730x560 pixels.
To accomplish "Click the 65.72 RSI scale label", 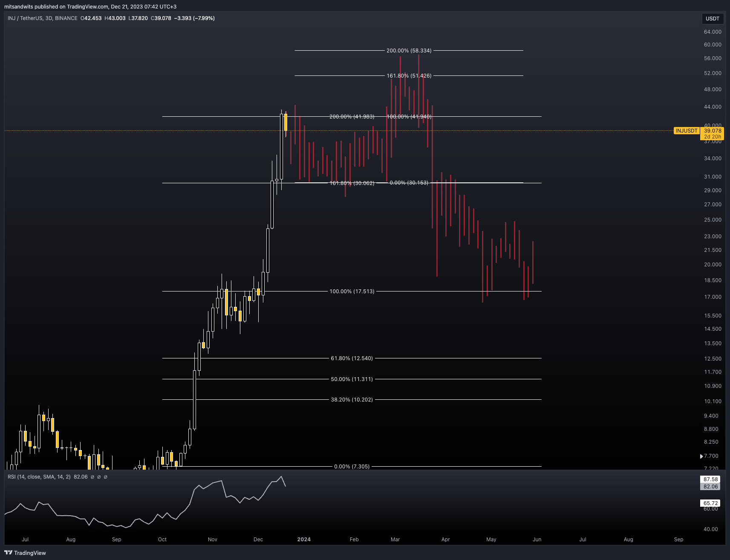I will coord(710,503).
